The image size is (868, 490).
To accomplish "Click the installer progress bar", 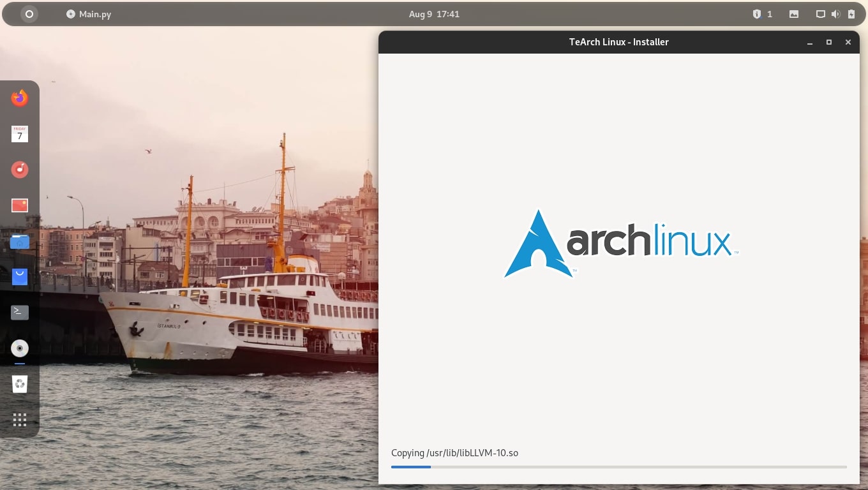I will click(618, 467).
